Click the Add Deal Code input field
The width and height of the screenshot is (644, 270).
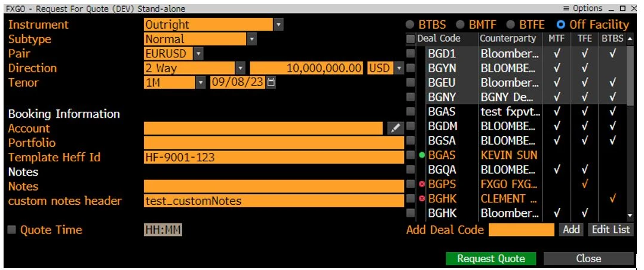tap(522, 230)
